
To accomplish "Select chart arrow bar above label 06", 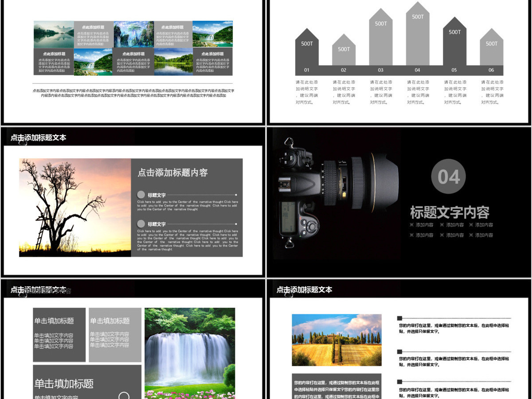I will (x=492, y=47).
